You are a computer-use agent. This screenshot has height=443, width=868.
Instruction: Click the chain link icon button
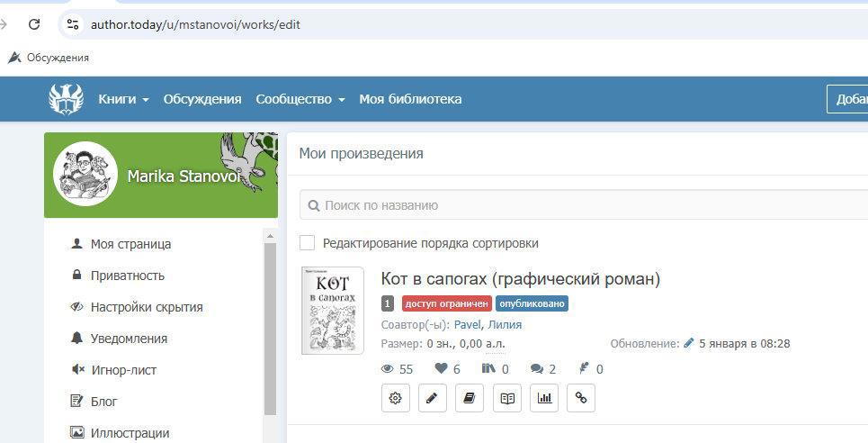point(581,398)
